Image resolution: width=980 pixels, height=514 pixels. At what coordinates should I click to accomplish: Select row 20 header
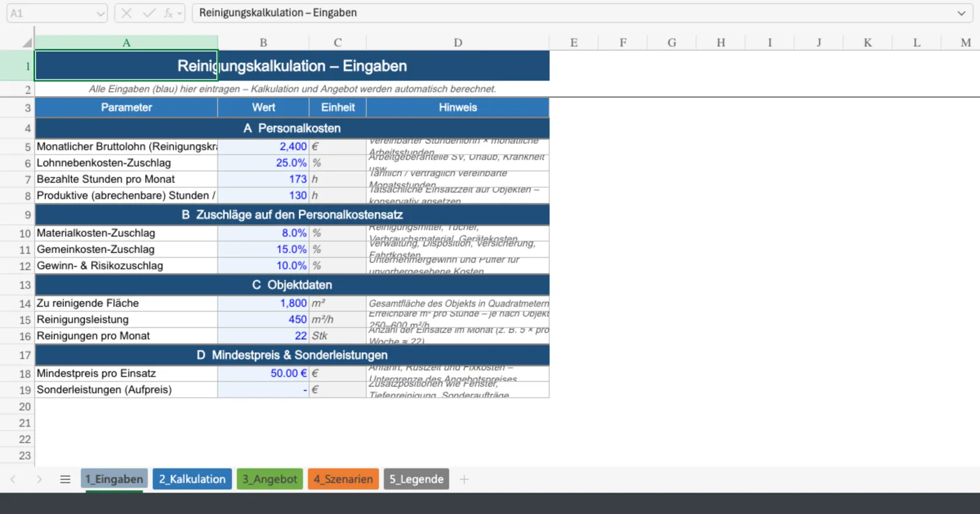point(17,406)
